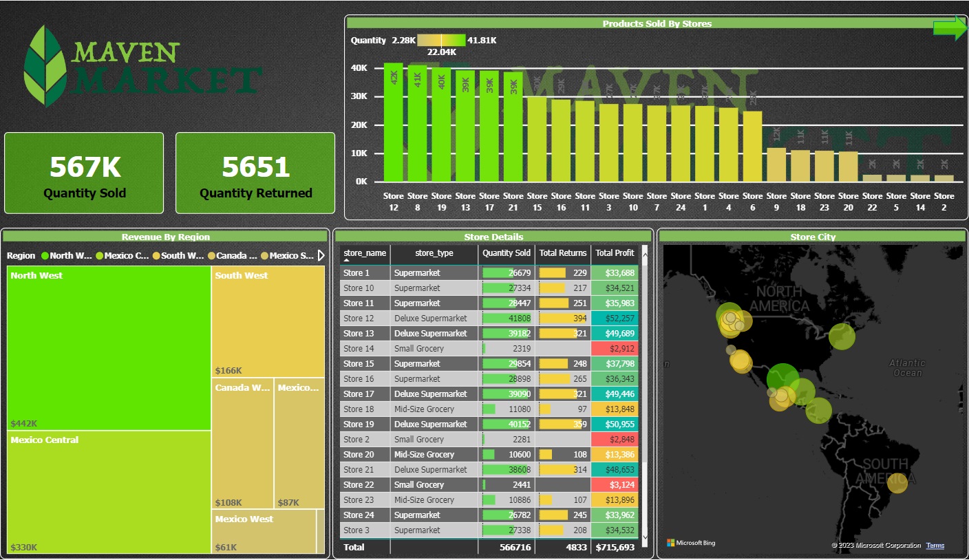Sort table by Quantity Sold column header
This screenshot has width=969, height=560.
[x=506, y=253]
